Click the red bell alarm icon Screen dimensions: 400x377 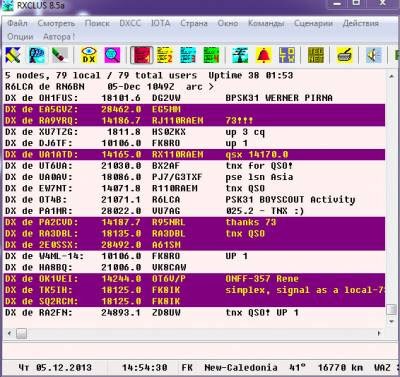click(264, 55)
